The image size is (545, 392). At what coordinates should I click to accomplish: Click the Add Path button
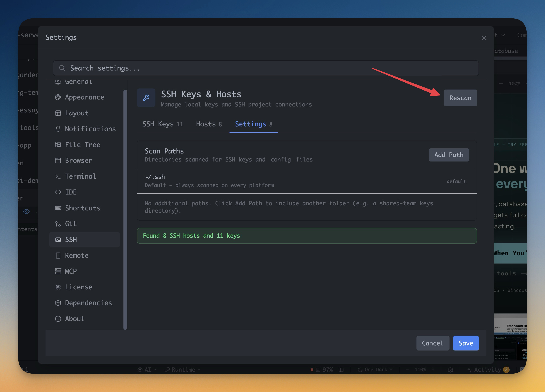(x=449, y=155)
